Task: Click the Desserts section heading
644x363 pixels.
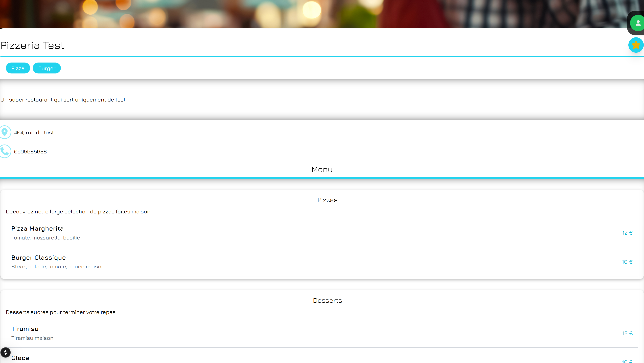Action: pos(327,301)
